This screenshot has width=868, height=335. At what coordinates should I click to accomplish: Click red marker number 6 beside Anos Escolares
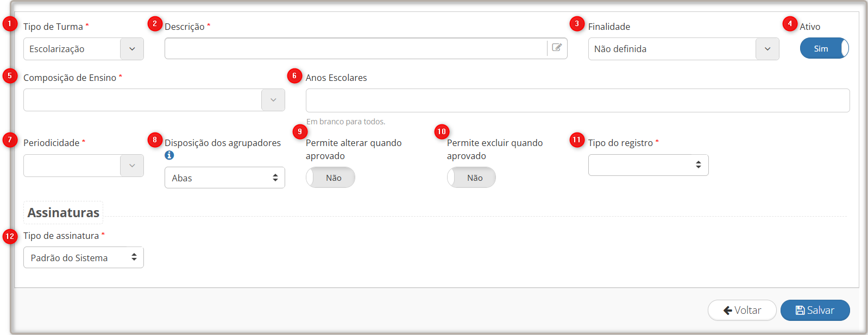point(294,75)
